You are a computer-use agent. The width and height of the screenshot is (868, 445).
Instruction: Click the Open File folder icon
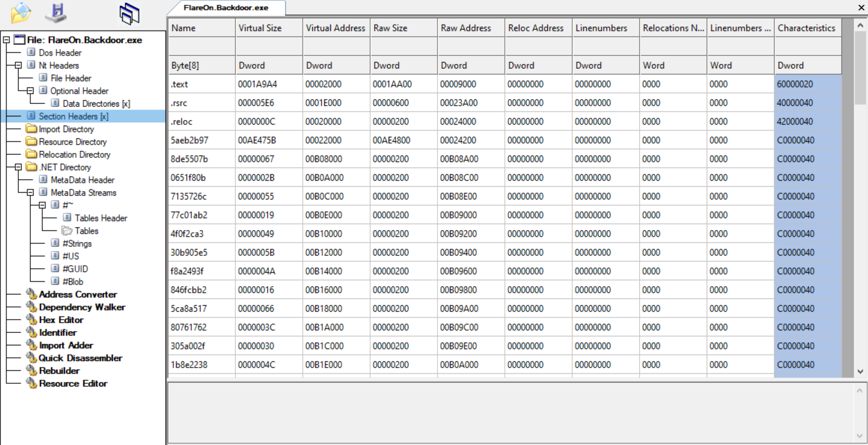tap(20, 13)
